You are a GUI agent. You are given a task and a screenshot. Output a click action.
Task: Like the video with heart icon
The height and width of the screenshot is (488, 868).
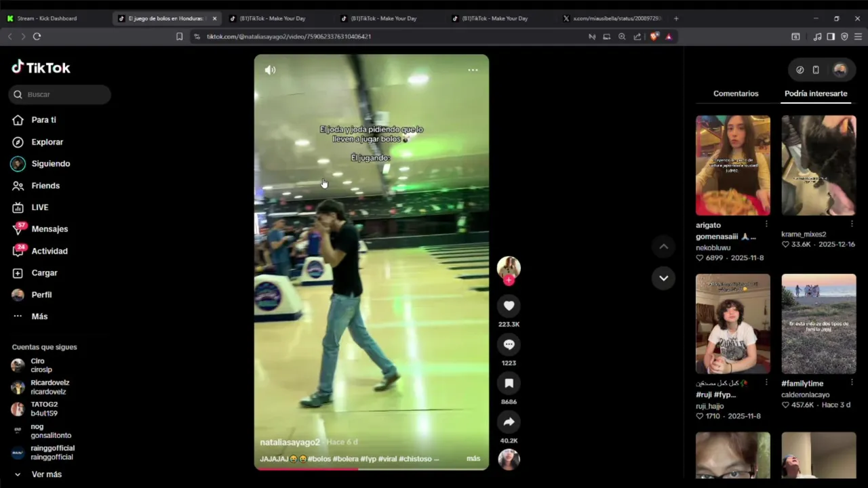coord(509,306)
